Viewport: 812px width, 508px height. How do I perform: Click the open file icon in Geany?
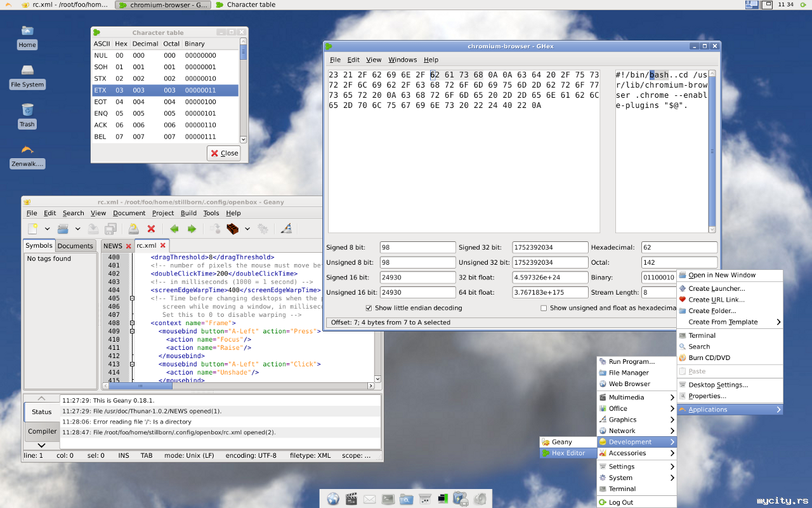[63, 229]
